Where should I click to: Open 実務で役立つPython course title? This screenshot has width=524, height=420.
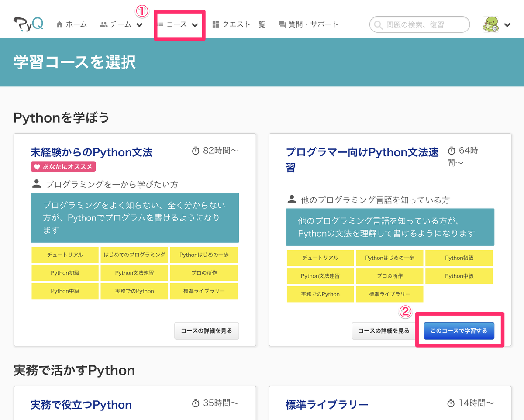81,405
